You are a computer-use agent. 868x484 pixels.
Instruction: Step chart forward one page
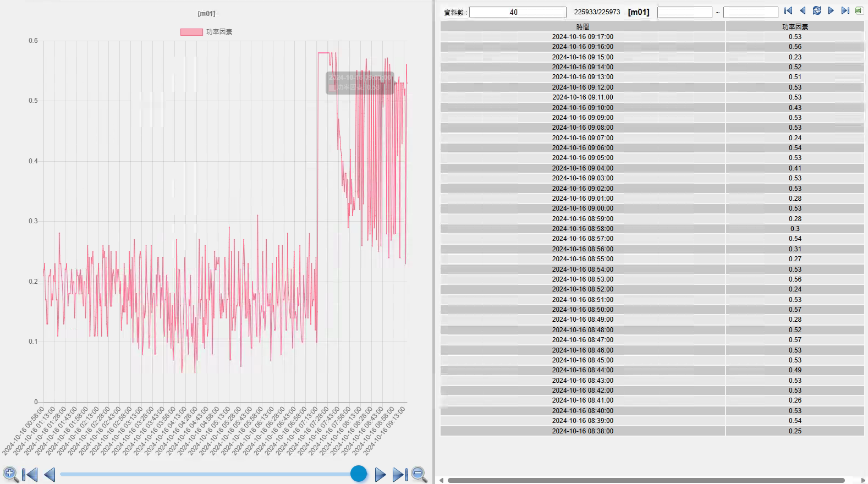[380, 474]
